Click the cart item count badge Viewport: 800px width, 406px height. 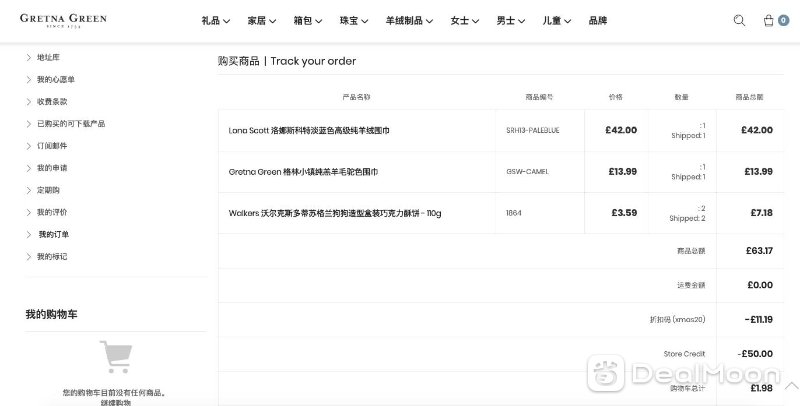pyautogui.click(x=783, y=20)
